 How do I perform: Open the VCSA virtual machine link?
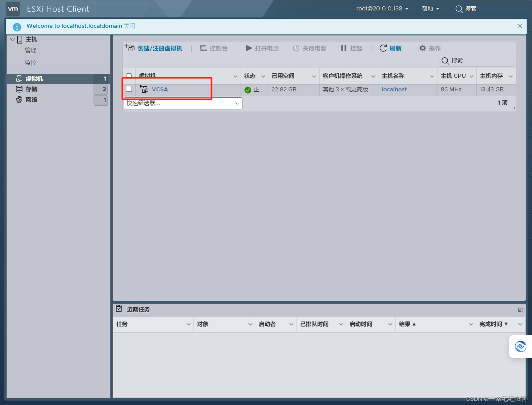[160, 89]
